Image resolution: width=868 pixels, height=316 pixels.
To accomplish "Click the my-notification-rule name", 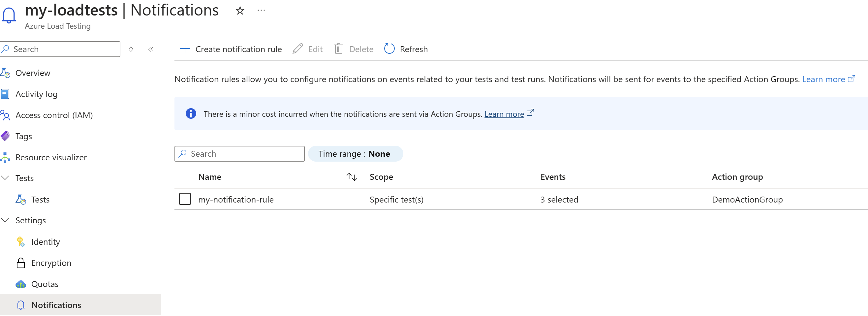I will pyautogui.click(x=235, y=200).
